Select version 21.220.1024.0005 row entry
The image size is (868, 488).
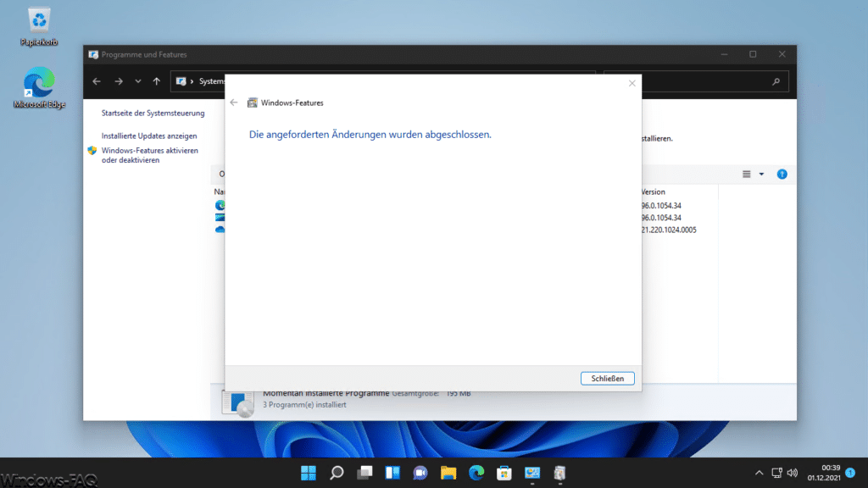tap(669, 230)
